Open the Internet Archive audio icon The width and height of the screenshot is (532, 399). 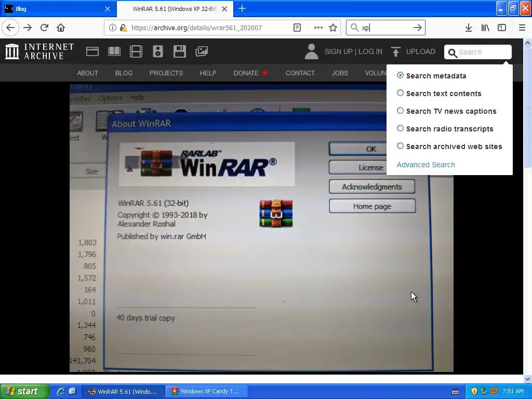point(158,51)
